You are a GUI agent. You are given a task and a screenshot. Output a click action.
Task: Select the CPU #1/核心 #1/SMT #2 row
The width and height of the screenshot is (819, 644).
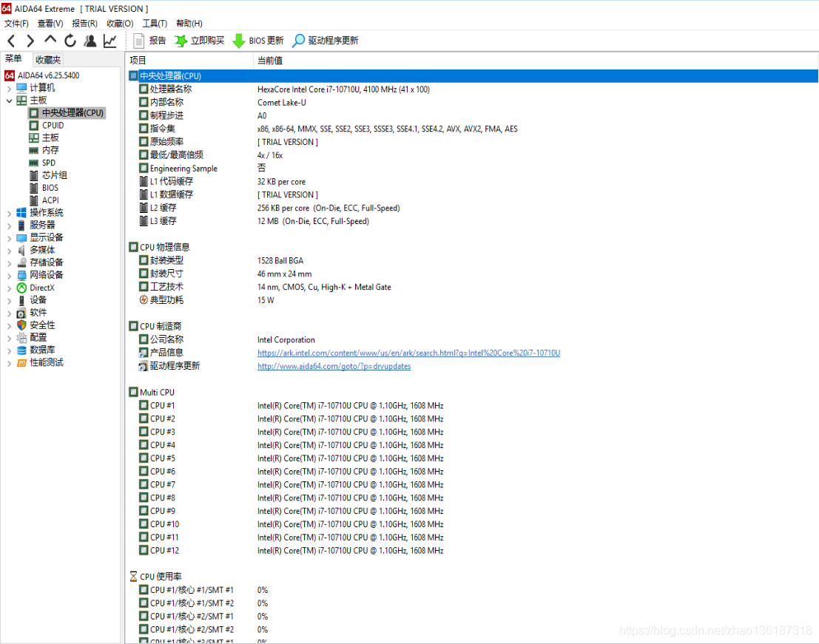pyautogui.click(x=473, y=603)
